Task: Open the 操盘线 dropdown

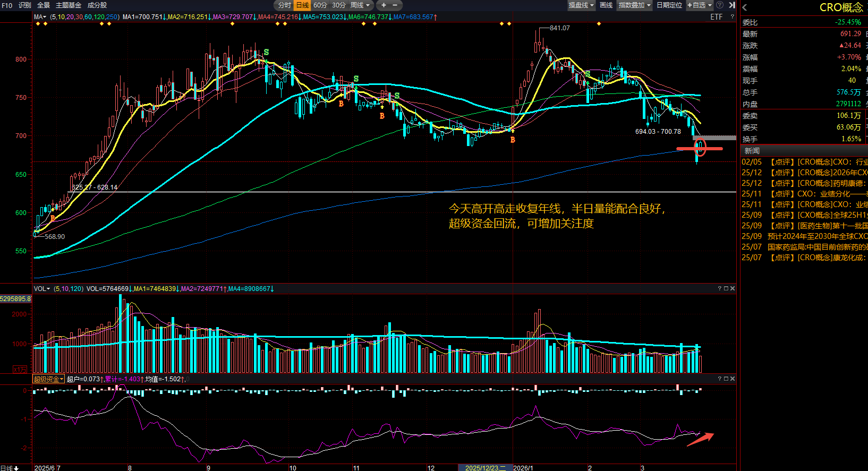Action: point(581,5)
